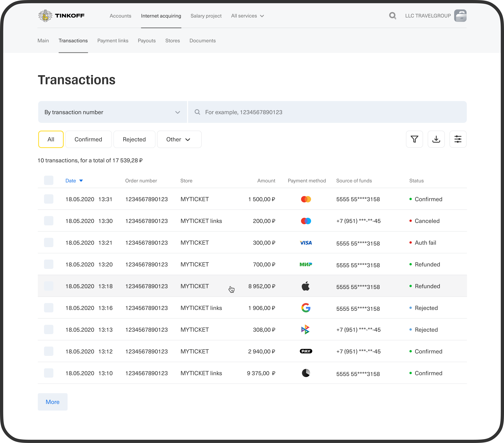The width and height of the screenshot is (504, 443).
Task: Go to the Accounts section
Action: click(x=120, y=16)
